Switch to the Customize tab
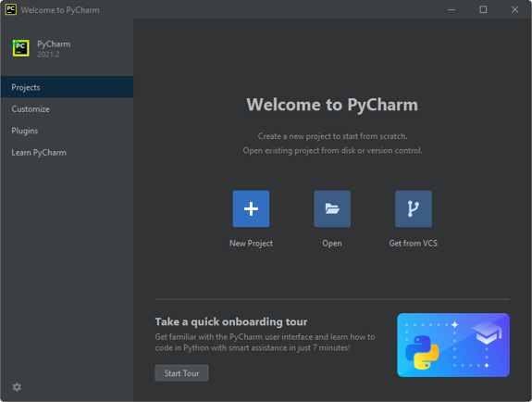This screenshot has width=532, height=402. tap(67, 108)
